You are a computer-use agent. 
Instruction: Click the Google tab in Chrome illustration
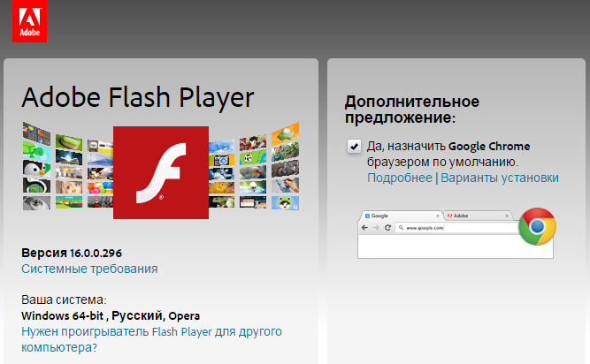(x=401, y=216)
